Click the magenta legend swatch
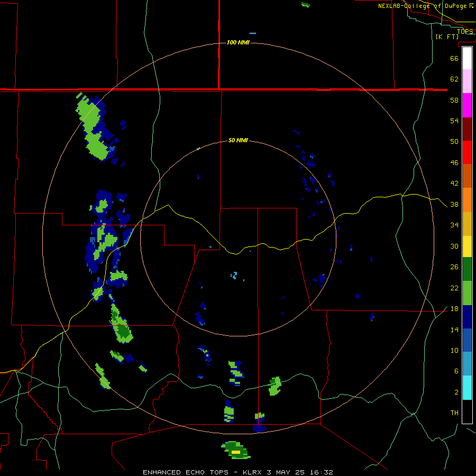 click(x=467, y=105)
